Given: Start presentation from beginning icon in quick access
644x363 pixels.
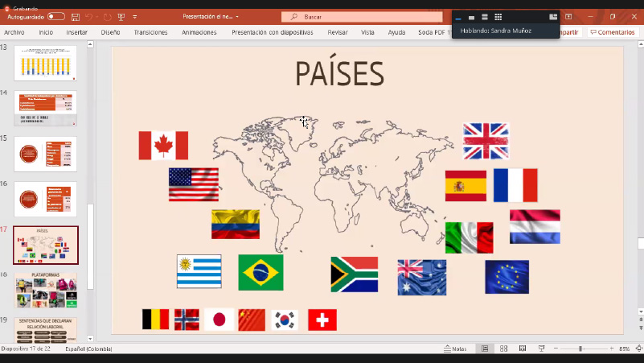Looking at the screenshot, I should (121, 16).
